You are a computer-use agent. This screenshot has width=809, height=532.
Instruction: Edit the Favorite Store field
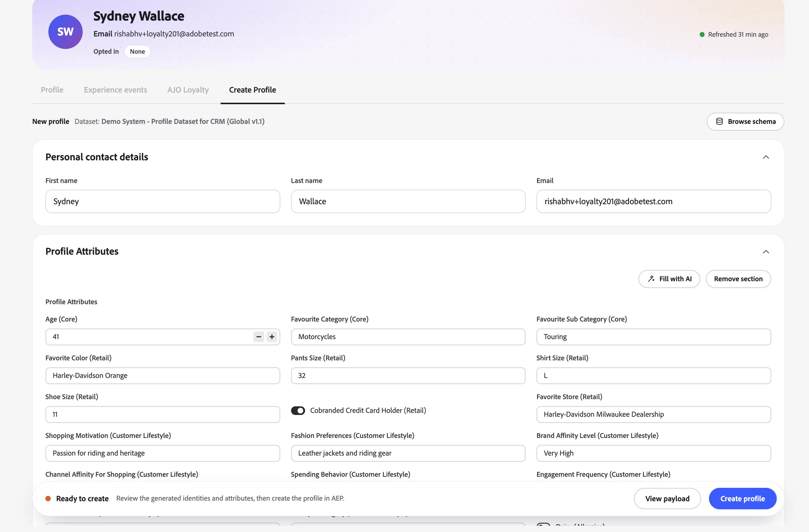tap(653, 414)
